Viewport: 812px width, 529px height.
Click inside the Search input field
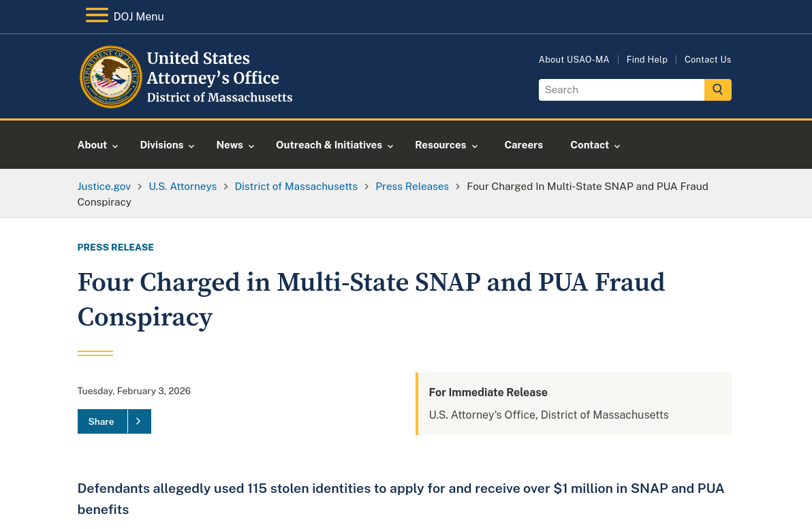click(x=621, y=90)
